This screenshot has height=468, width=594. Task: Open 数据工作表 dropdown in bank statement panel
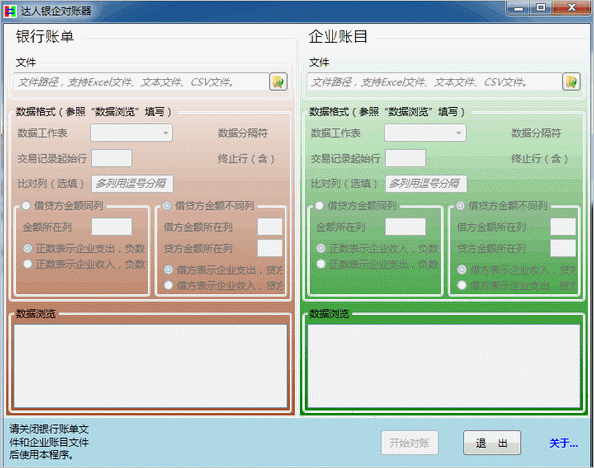tap(131, 133)
